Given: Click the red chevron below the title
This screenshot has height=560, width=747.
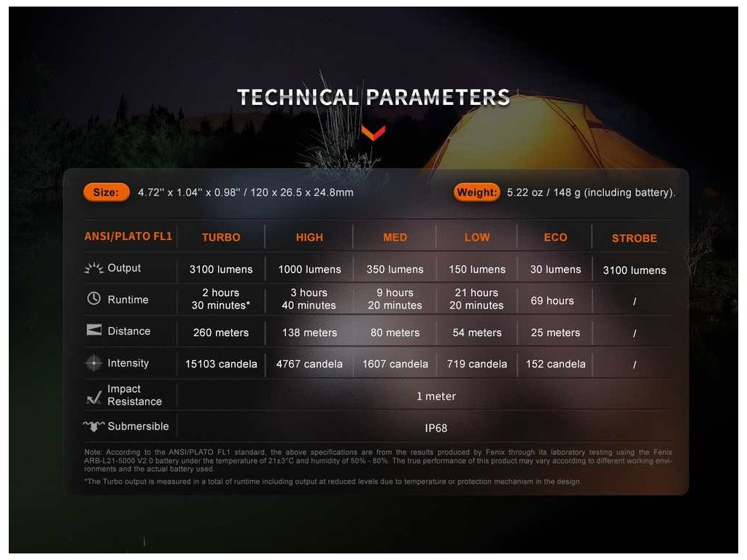Looking at the screenshot, I should [x=373, y=133].
